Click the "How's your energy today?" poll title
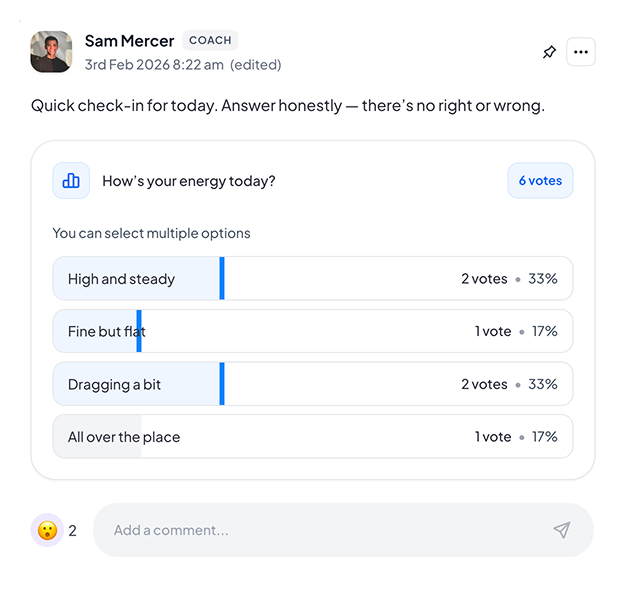Screen dimensions: 626x590 [189, 181]
